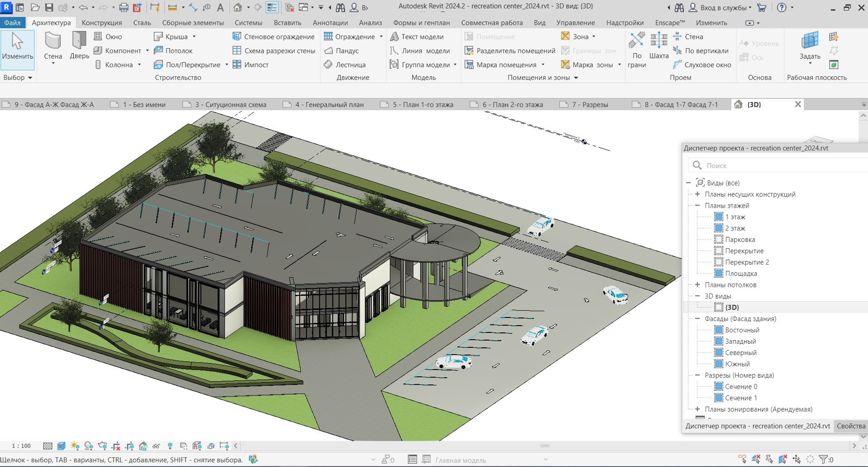Close inactive views using the quick access icon
The image size is (868, 467).
tap(290, 8)
